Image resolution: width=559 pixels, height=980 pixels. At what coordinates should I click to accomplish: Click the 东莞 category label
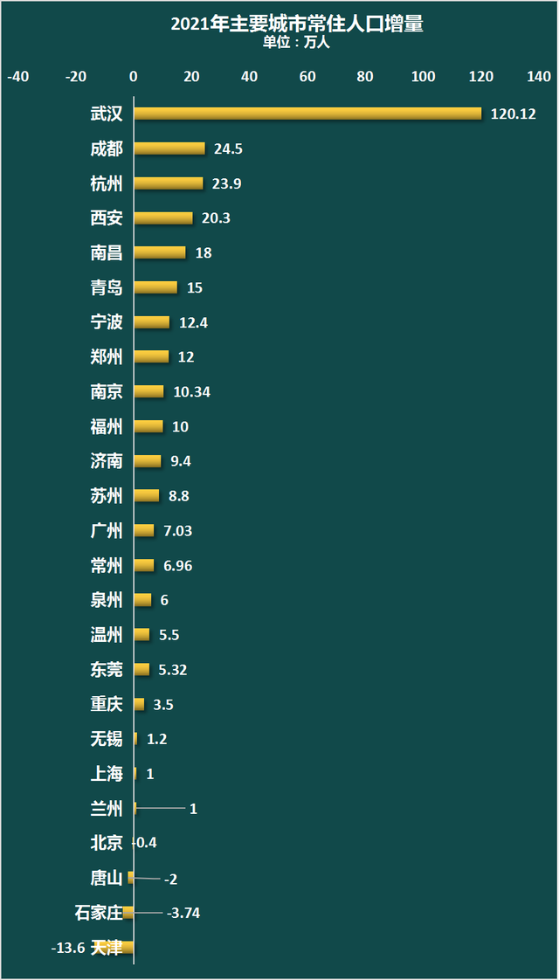(x=107, y=671)
